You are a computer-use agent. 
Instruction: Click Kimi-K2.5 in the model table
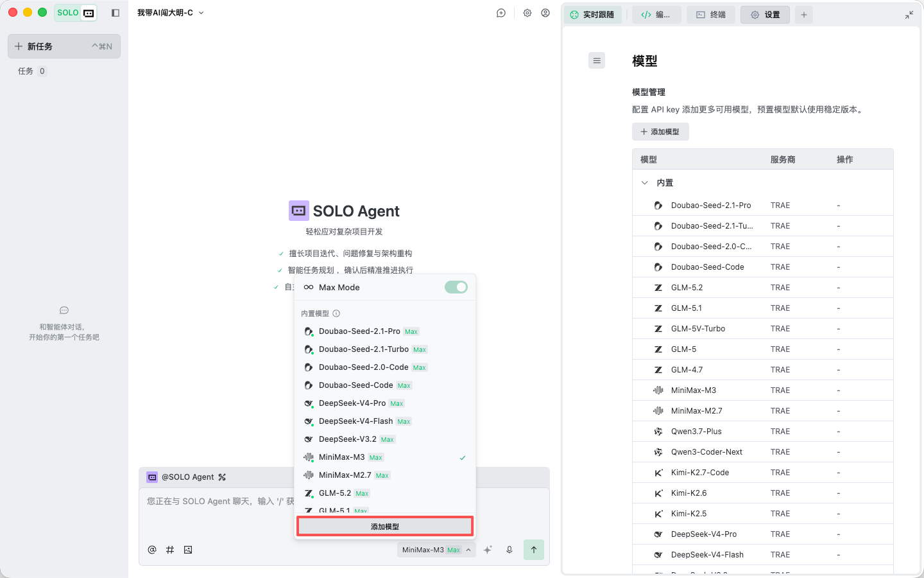(x=689, y=514)
